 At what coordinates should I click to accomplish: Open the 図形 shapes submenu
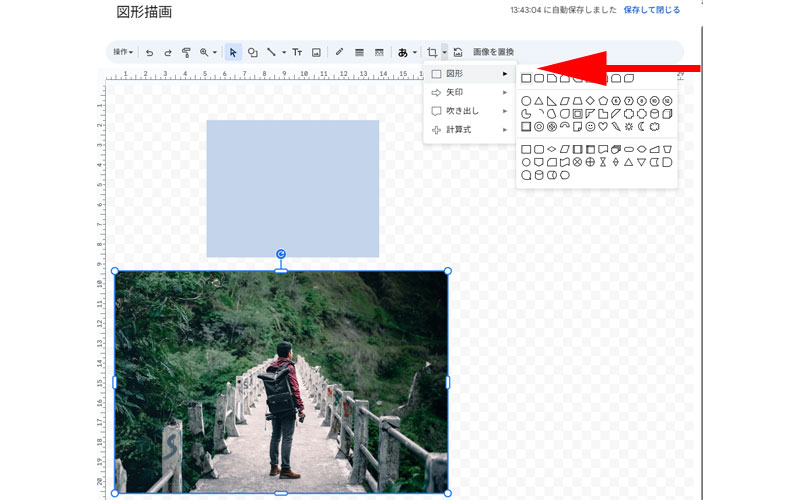coord(470,74)
